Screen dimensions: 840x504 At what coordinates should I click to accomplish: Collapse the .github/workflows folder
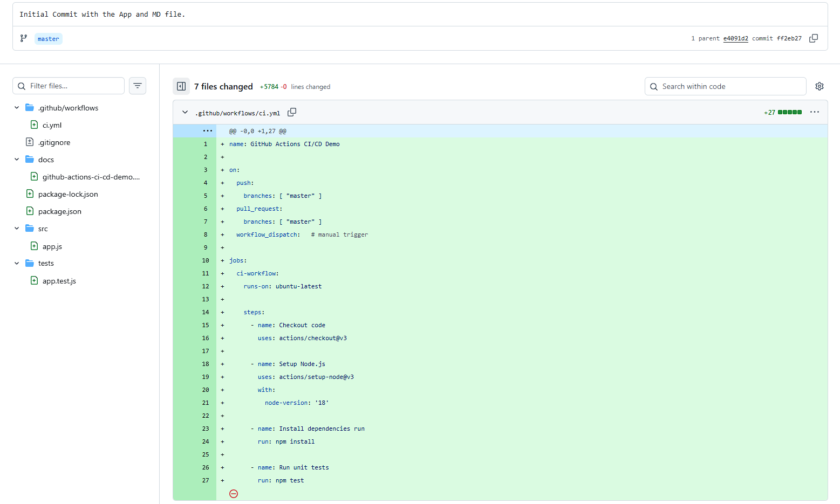pos(16,107)
